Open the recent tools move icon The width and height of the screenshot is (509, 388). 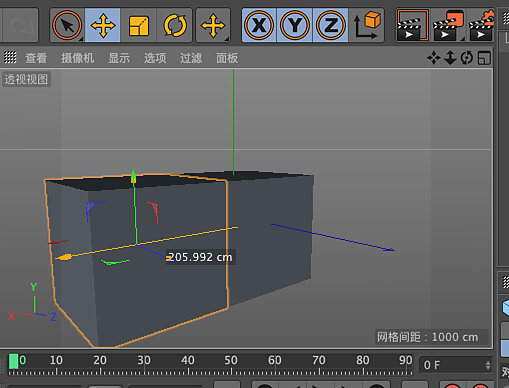click(213, 26)
